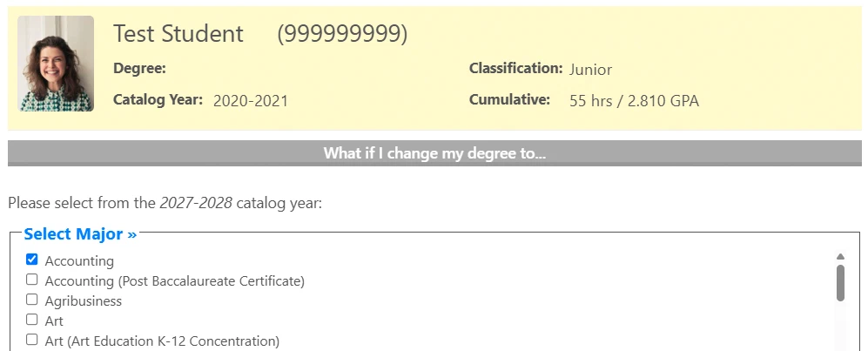Screen dimensions: 868x351
Task: Click the Agribusiness option label
Action: (x=83, y=301)
